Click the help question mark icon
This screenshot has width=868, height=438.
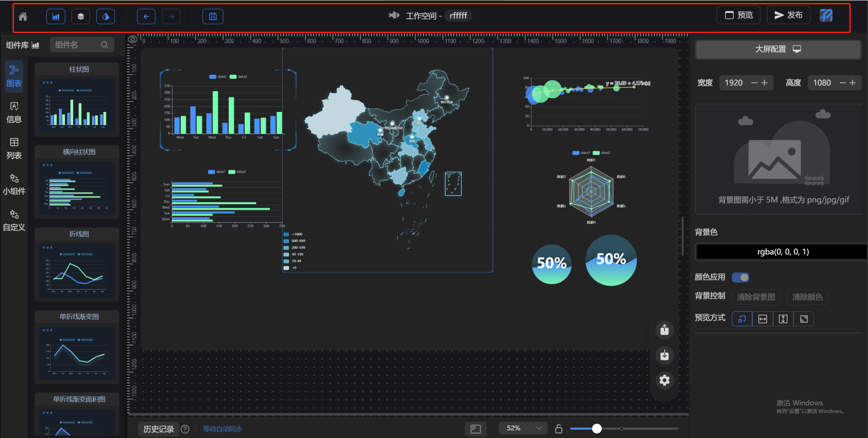click(185, 429)
